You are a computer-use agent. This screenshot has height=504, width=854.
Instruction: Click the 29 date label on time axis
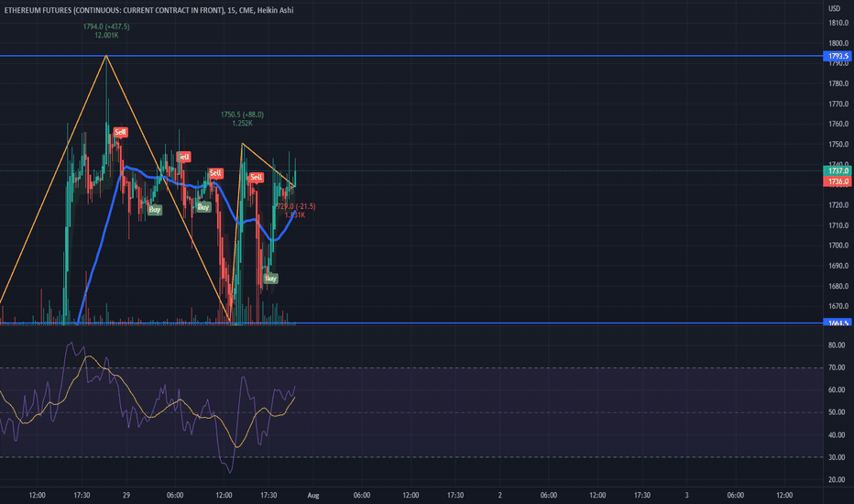coord(126,495)
